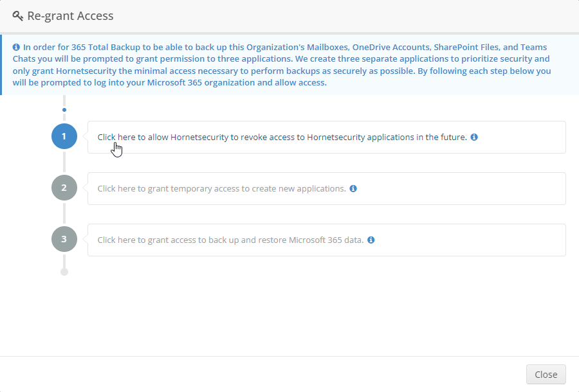The height and width of the screenshot is (392, 579).
Task: Select the blue step 1 circle
Action: coord(64,137)
